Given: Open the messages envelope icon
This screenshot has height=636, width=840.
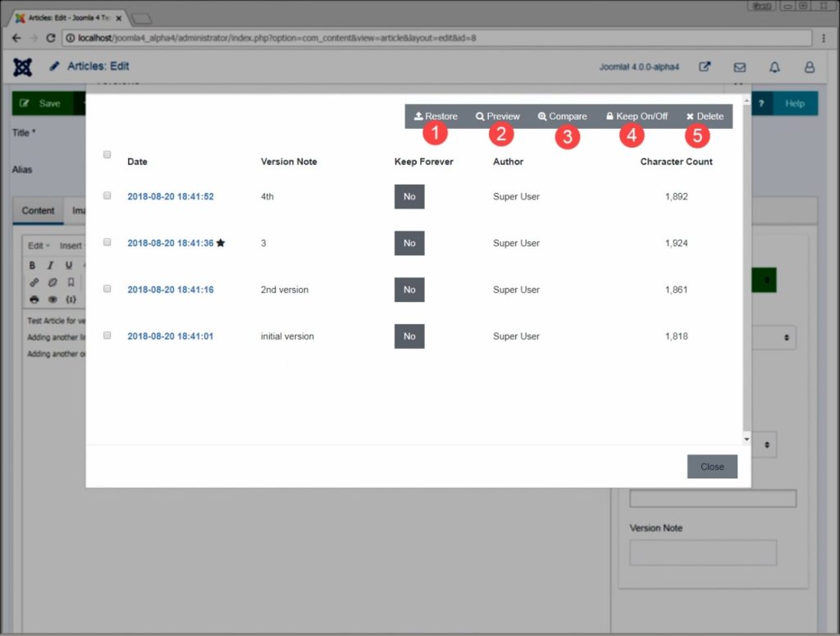Looking at the screenshot, I should coord(740,67).
